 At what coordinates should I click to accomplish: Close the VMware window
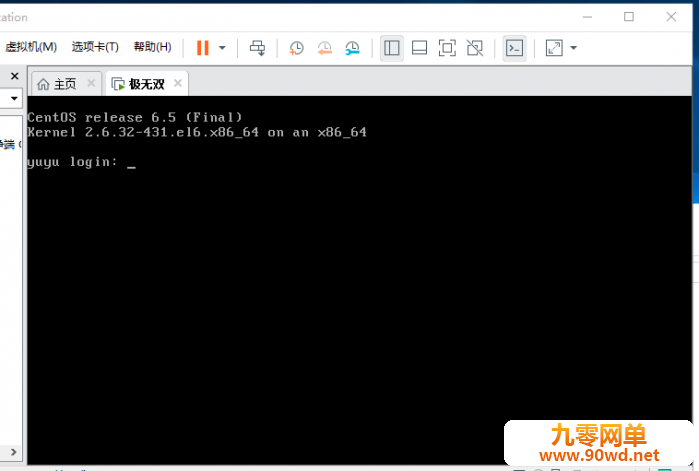671,17
